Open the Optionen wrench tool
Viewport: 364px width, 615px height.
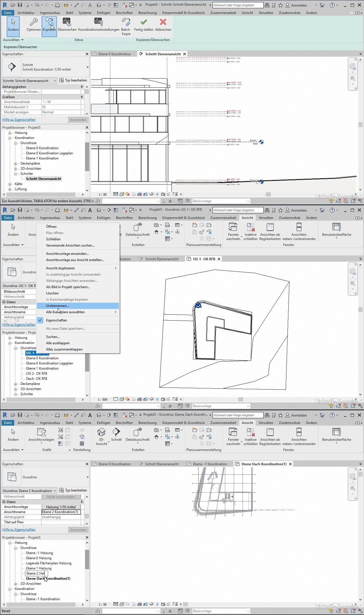34,22
